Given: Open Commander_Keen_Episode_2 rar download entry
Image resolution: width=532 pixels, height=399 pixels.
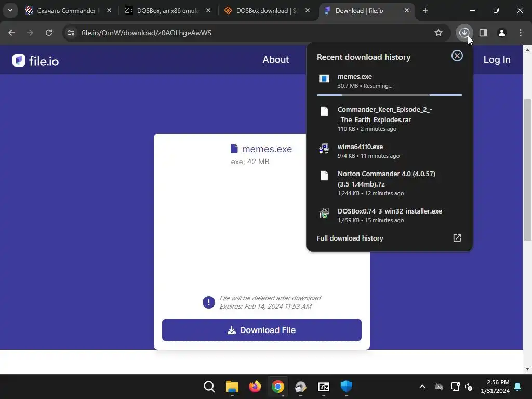Looking at the screenshot, I should (389, 119).
